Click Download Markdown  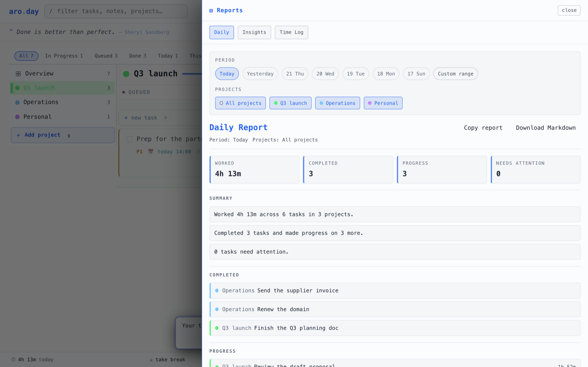[x=546, y=128]
